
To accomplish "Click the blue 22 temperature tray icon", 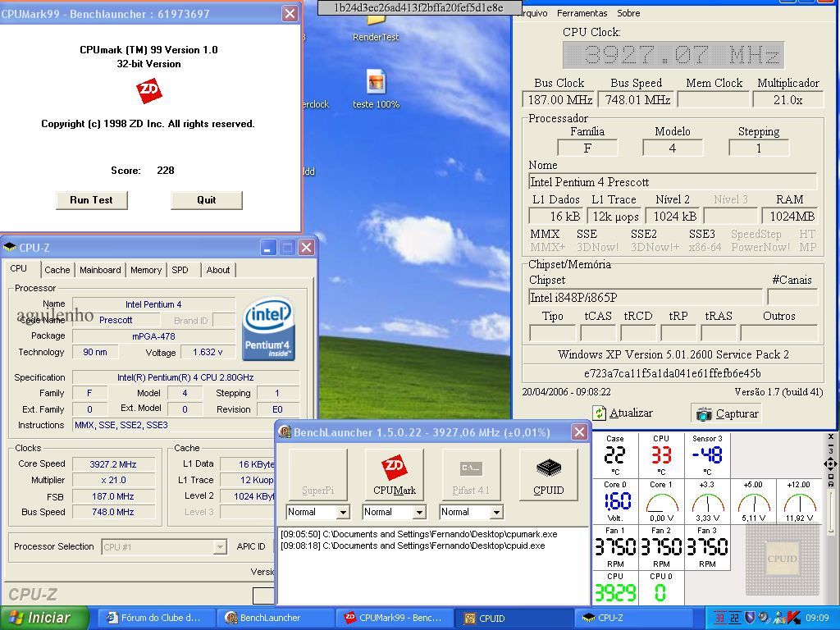I will [x=734, y=618].
